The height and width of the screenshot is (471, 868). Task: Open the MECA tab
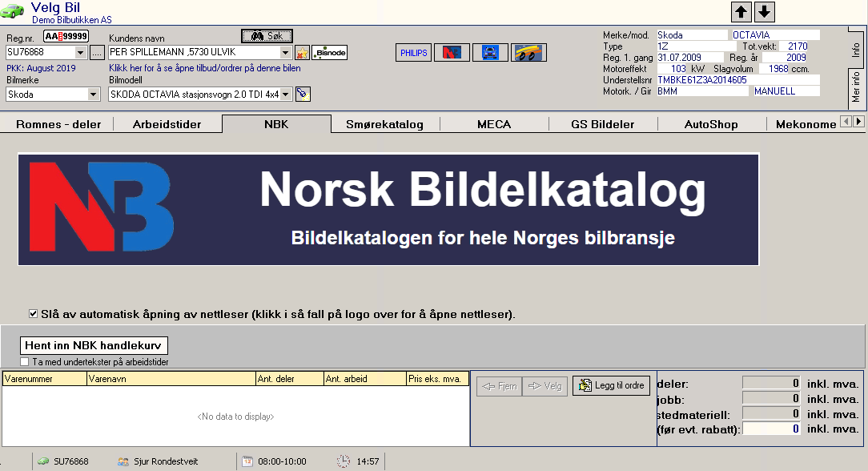[493, 124]
